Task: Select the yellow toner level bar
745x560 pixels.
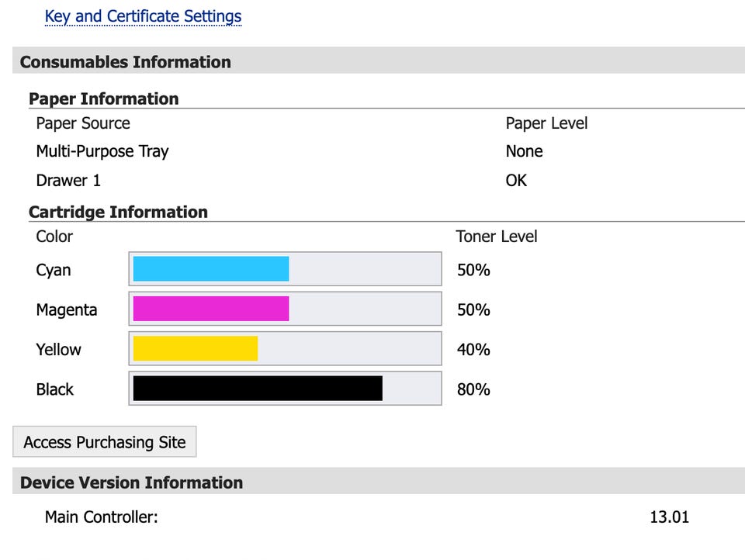Action: (285, 349)
